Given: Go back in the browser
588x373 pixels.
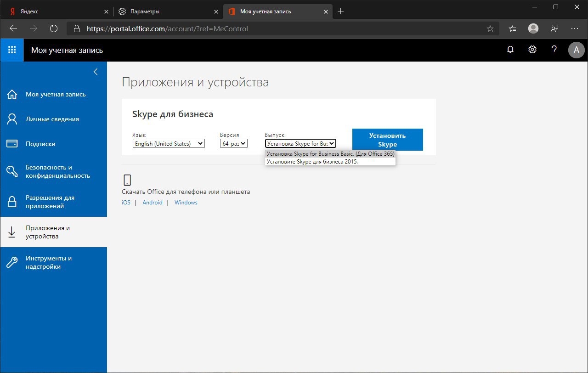Looking at the screenshot, I should (13, 28).
